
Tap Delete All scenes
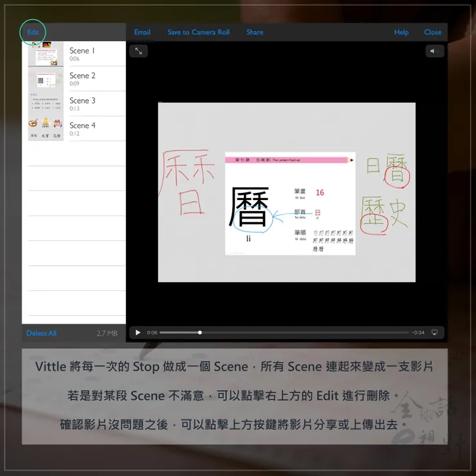42,333
